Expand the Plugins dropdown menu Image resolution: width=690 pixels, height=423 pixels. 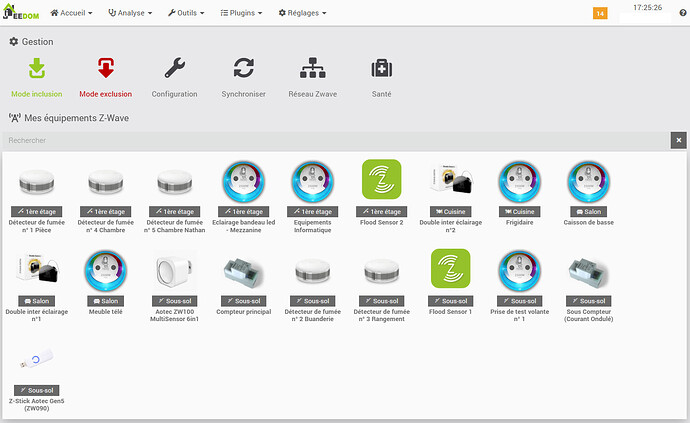coord(241,13)
